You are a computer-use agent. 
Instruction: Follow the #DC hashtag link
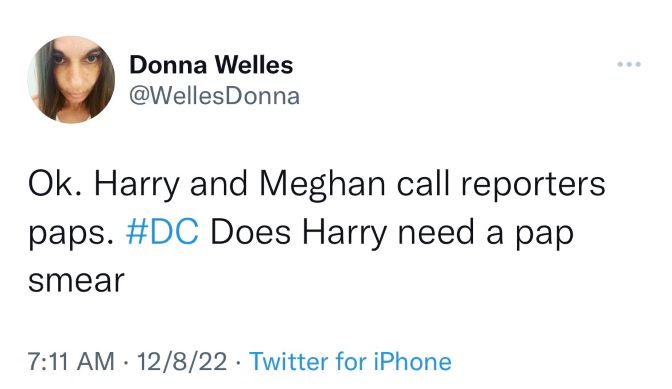pos(162,233)
